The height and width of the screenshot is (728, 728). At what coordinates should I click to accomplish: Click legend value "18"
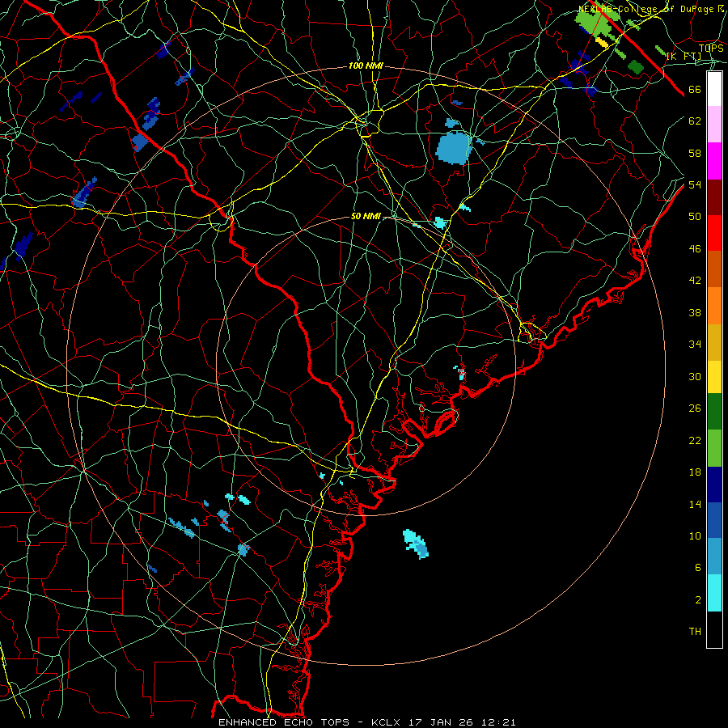(695, 472)
